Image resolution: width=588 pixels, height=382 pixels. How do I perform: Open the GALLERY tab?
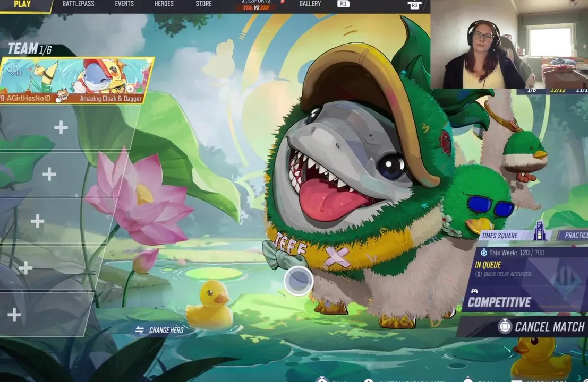point(310,4)
